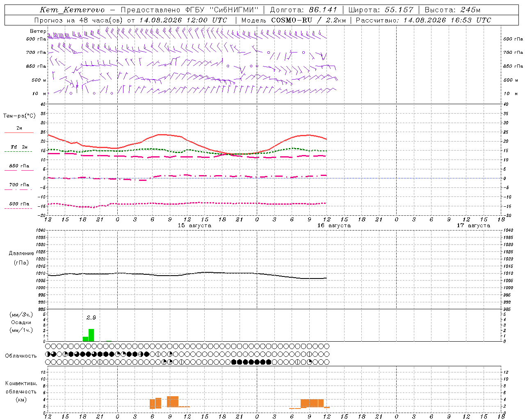Click the Облачность cloudiness row label

[21, 356]
